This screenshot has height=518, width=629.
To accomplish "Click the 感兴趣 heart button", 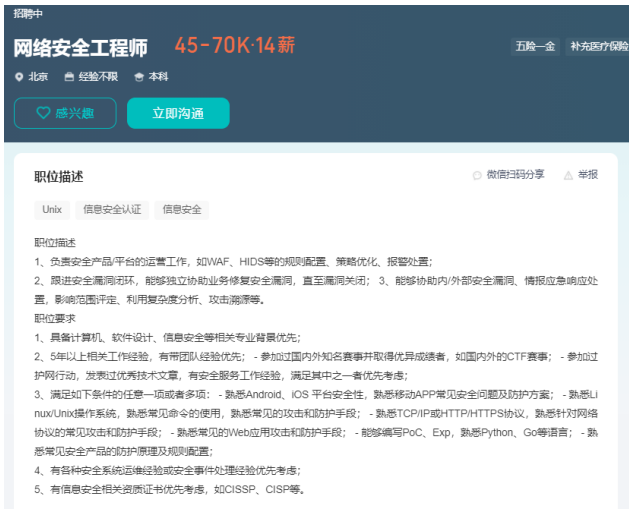I will (x=65, y=113).
